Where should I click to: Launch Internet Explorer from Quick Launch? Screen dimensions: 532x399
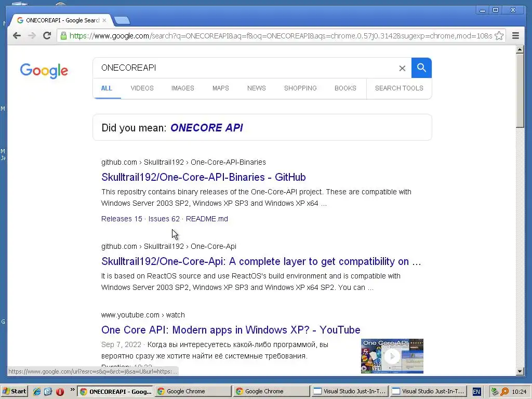[37, 392]
